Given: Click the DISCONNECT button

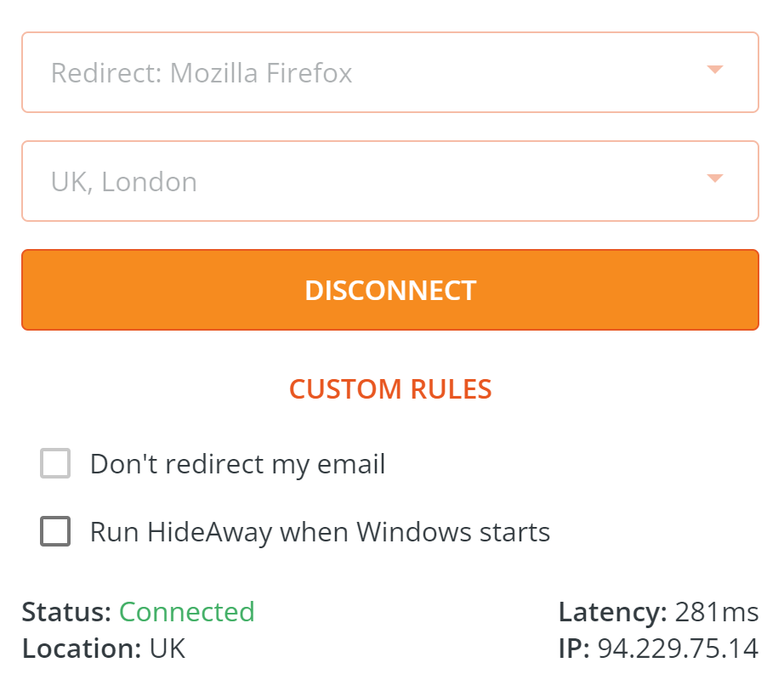Looking at the screenshot, I should click(391, 290).
